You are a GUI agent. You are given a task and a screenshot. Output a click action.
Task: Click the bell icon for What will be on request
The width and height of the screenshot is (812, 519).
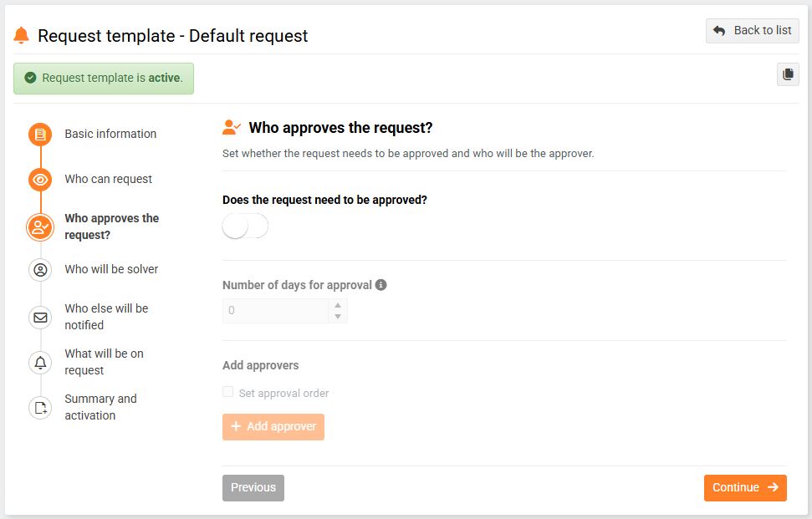point(39,363)
